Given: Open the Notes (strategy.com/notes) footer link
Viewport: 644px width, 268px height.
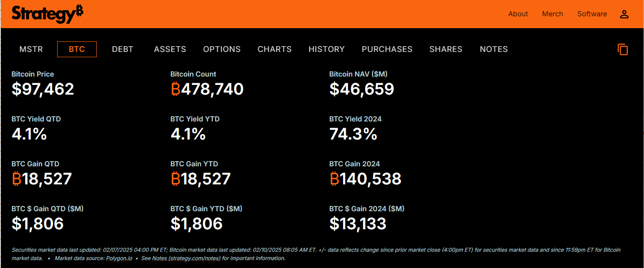Looking at the screenshot, I should tap(186, 258).
